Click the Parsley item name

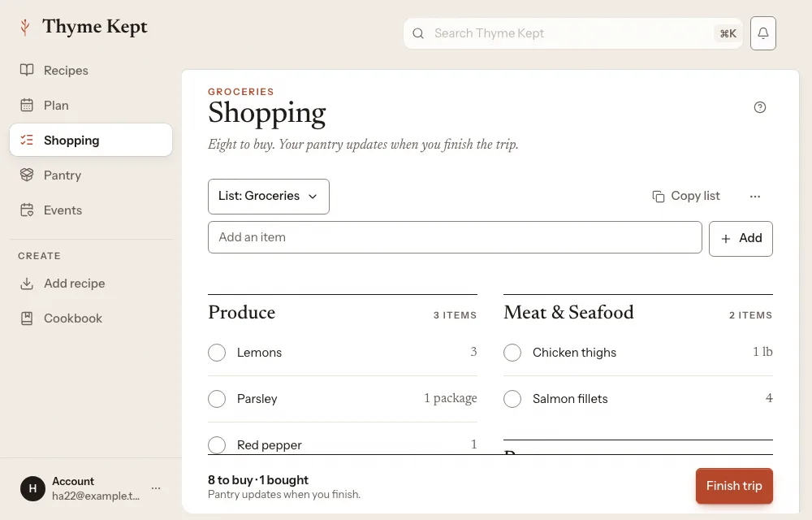click(257, 399)
